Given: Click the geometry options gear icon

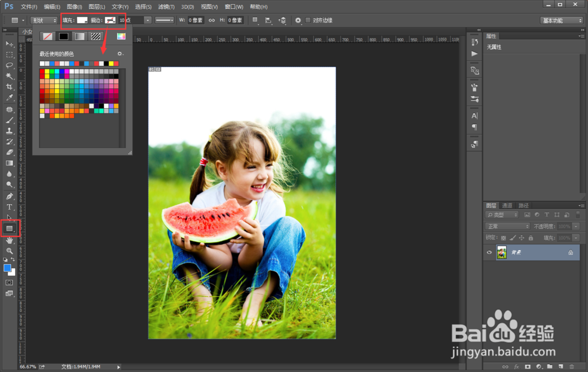Looking at the screenshot, I should pos(298,20).
